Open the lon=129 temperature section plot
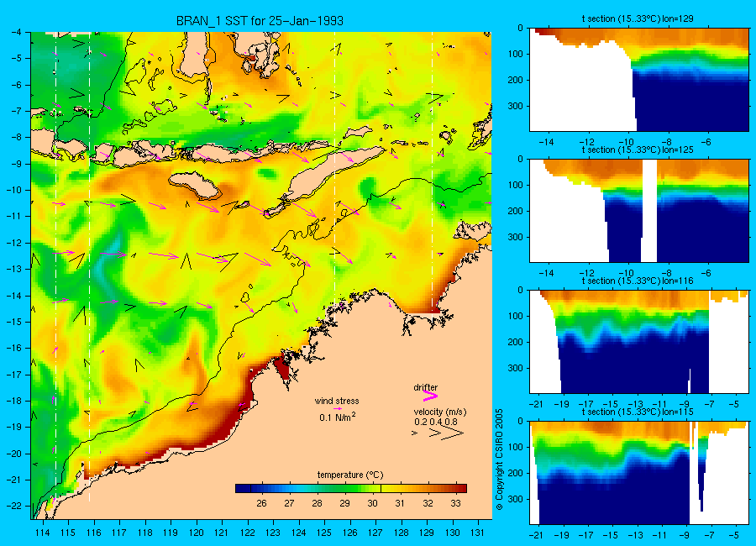The width and height of the screenshot is (756, 546). point(639,79)
